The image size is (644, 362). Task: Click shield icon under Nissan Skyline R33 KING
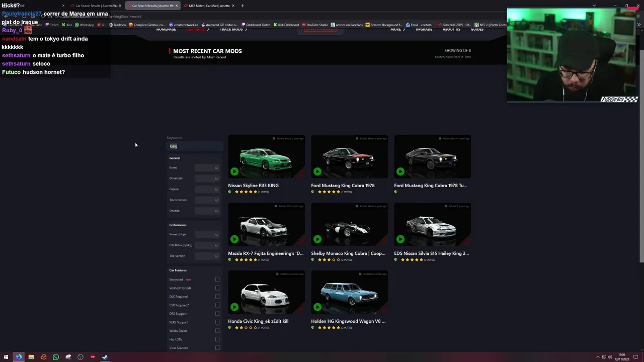coord(230,192)
